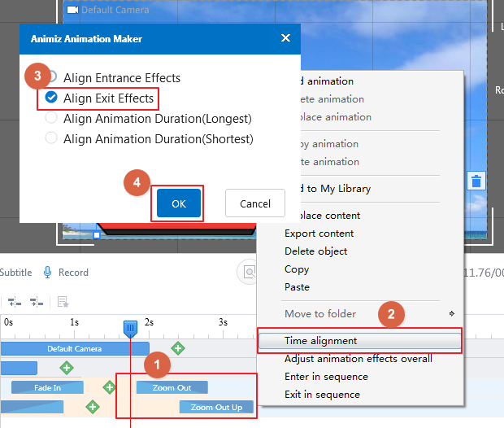The image size is (504, 428).
Task: Select the Zoom Out Up animation clip
Action: tap(215, 407)
